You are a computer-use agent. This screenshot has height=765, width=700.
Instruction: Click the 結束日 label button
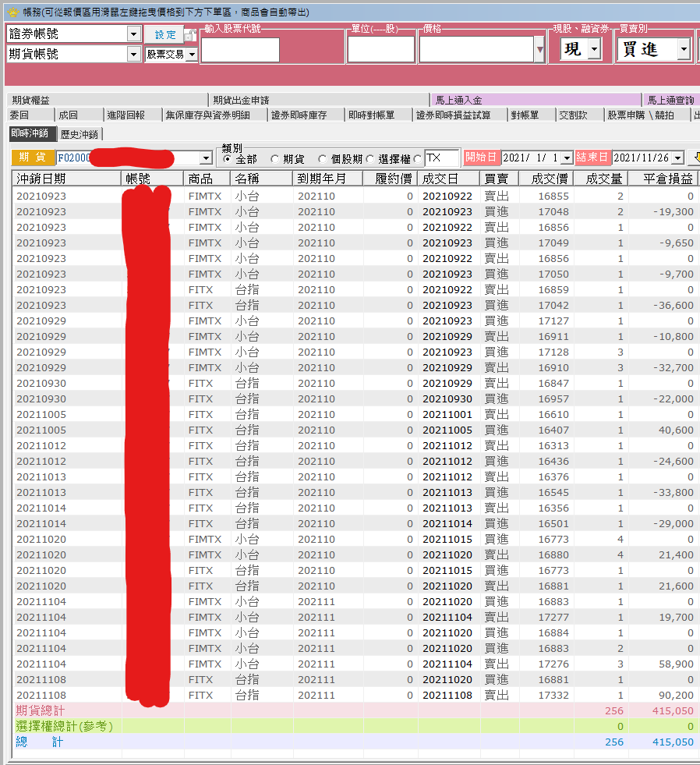point(592,157)
